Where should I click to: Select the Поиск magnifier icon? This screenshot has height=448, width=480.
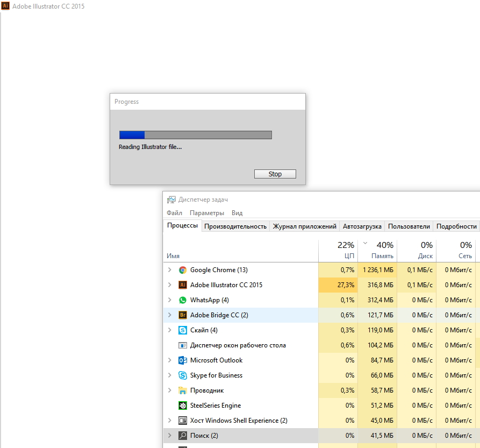pyautogui.click(x=183, y=436)
